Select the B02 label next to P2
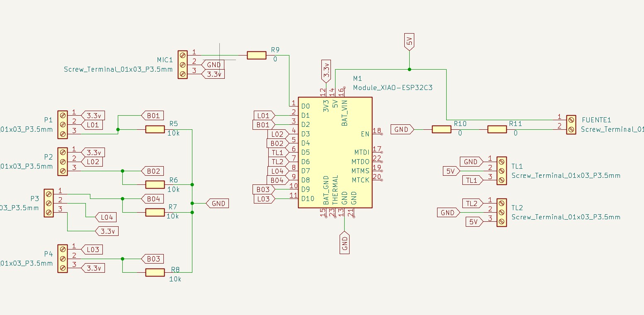The height and width of the screenshot is (315, 644). click(x=153, y=171)
